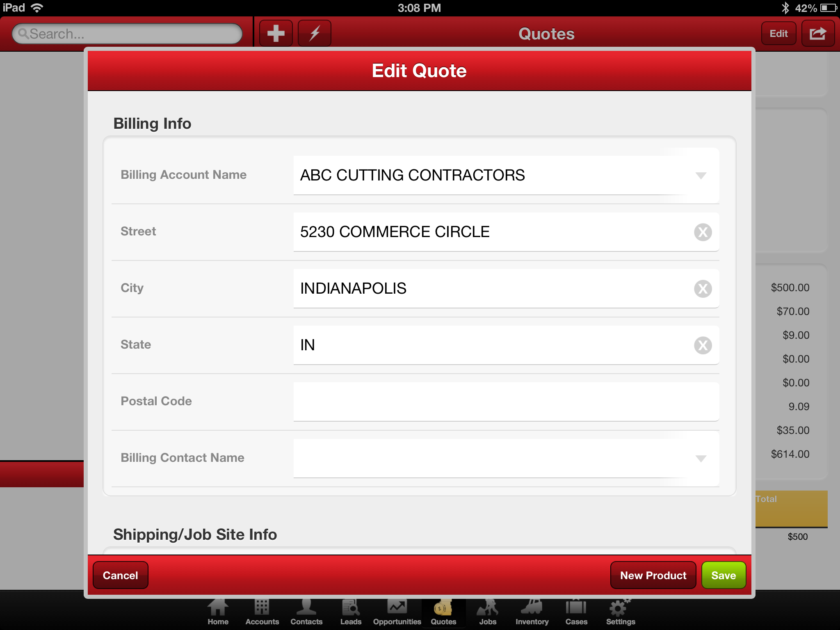Viewport: 840px width, 630px height.
Task: Clear the State field with X icon
Action: (703, 345)
